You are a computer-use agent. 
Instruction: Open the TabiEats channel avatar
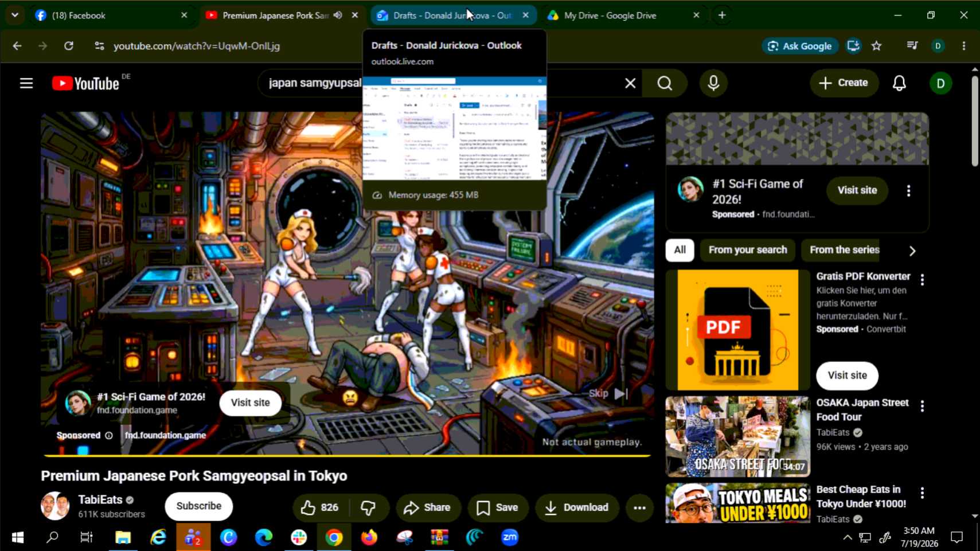click(x=55, y=506)
